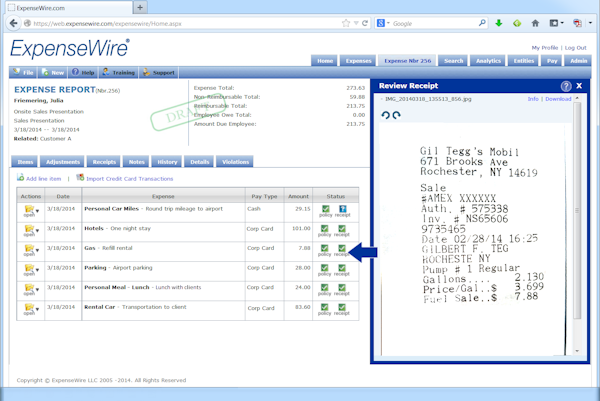The height and width of the screenshot is (401, 600).
Task: Rotate receipt image counterclockwise
Action: (385, 115)
